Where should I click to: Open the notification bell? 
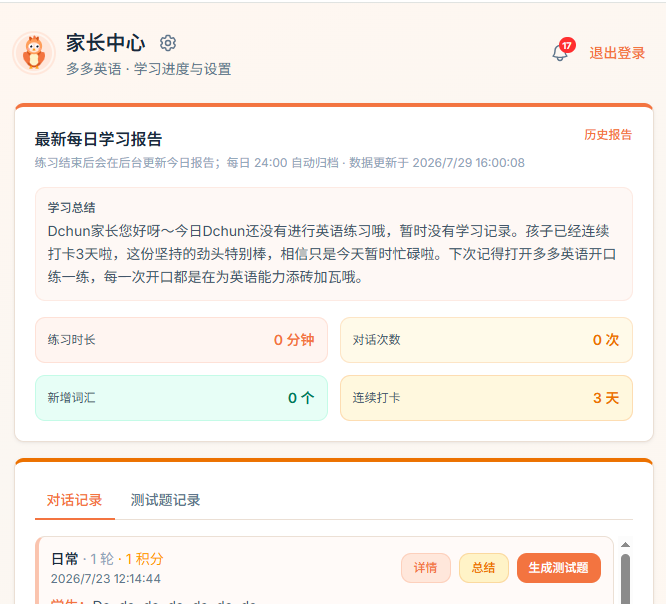[560, 53]
